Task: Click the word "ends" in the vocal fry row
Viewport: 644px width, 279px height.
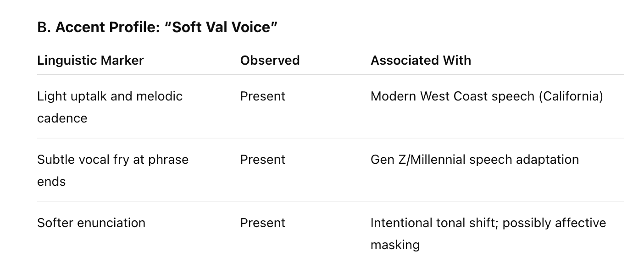Action: (x=51, y=182)
